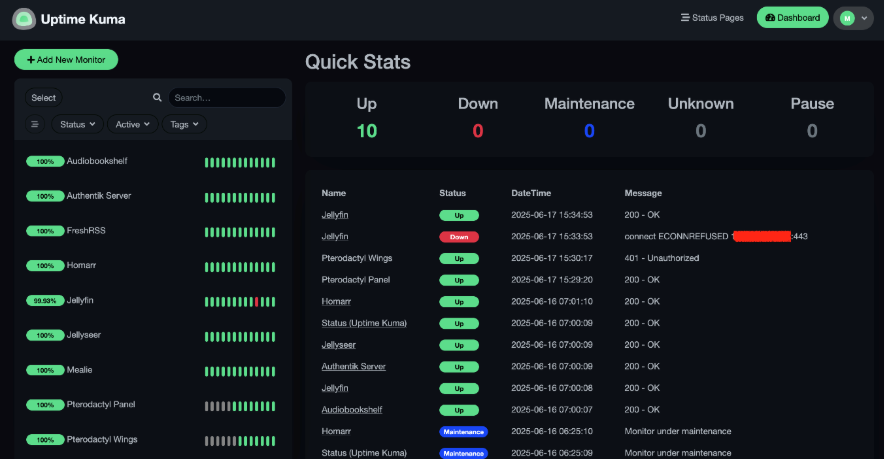Toggle the Select mode for monitors
The image size is (885, 459).
tap(44, 98)
